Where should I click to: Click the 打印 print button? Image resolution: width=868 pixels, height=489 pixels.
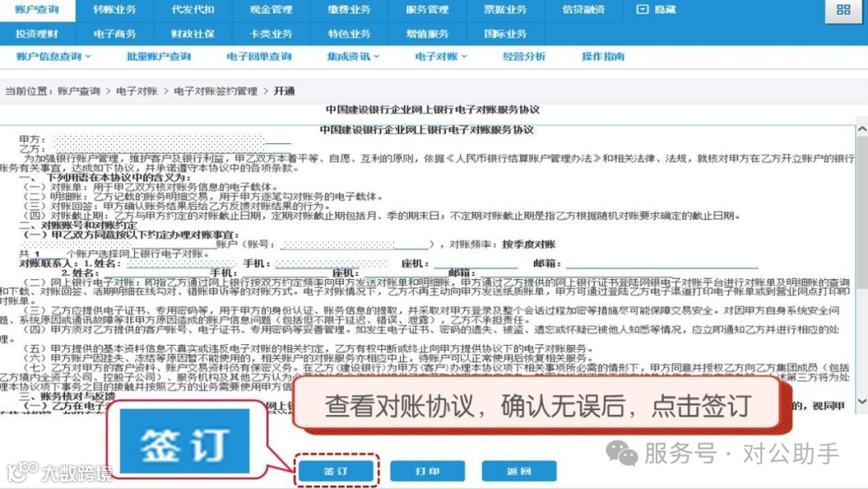coord(428,471)
